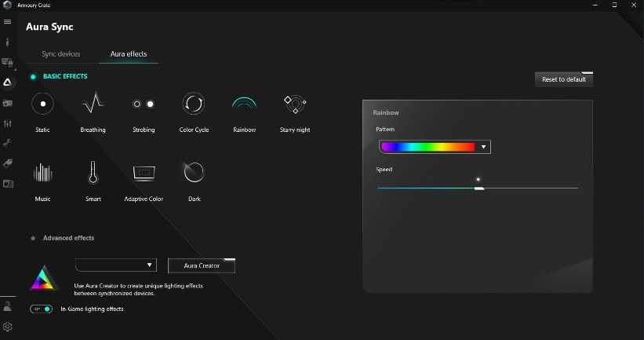Viewport: 644px width, 340px height.
Task: Turn lighting to Dark mode icon
Action: coord(194,173)
